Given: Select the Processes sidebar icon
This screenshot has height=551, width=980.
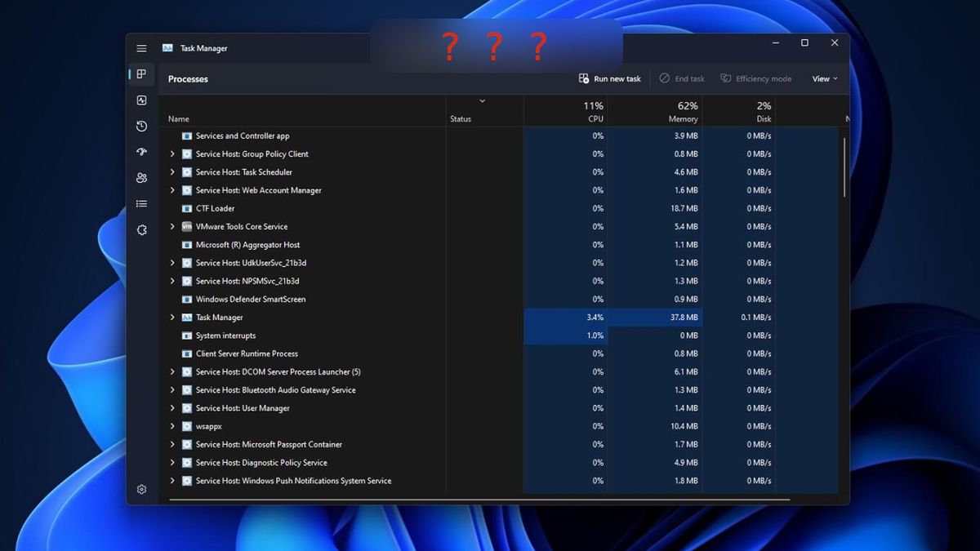Looking at the screenshot, I should coord(141,74).
